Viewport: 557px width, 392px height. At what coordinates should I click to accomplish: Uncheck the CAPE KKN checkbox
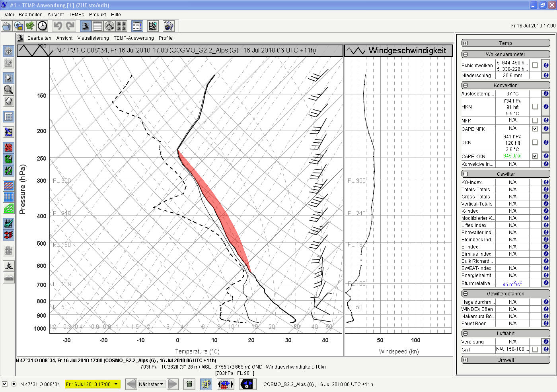coord(535,156)
